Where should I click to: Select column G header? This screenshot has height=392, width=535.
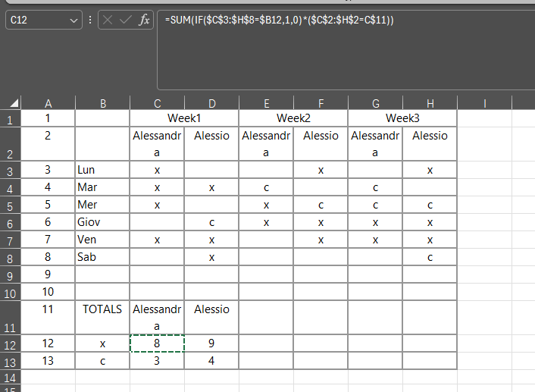(x=376, y=103)
